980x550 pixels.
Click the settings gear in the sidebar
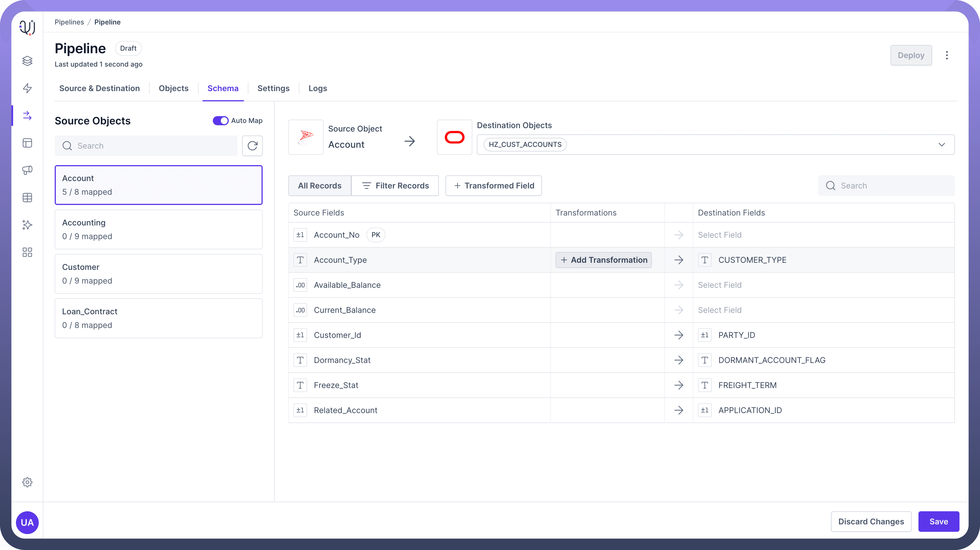point(27,482)
